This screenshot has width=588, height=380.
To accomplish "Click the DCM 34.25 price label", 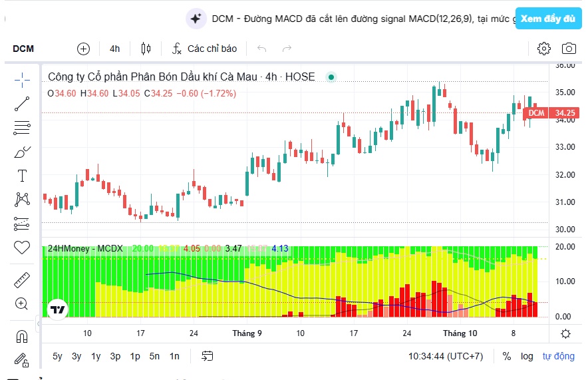I will click(551, 113).
